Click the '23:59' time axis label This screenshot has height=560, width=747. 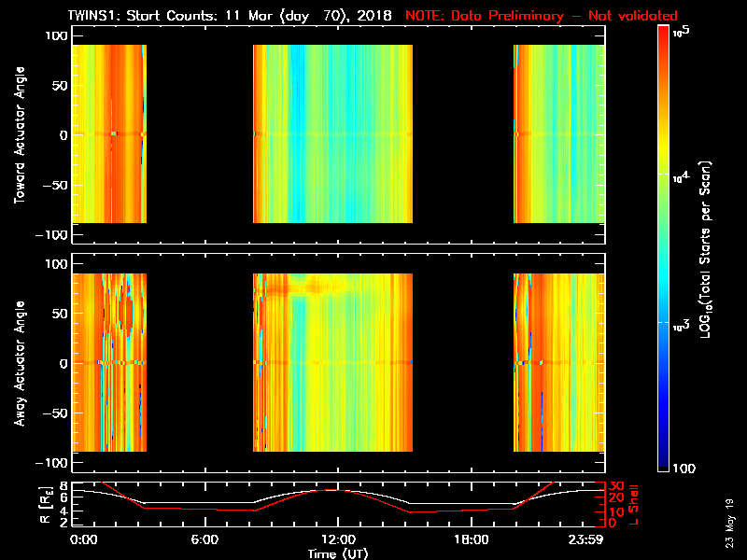tap(585, 539)
